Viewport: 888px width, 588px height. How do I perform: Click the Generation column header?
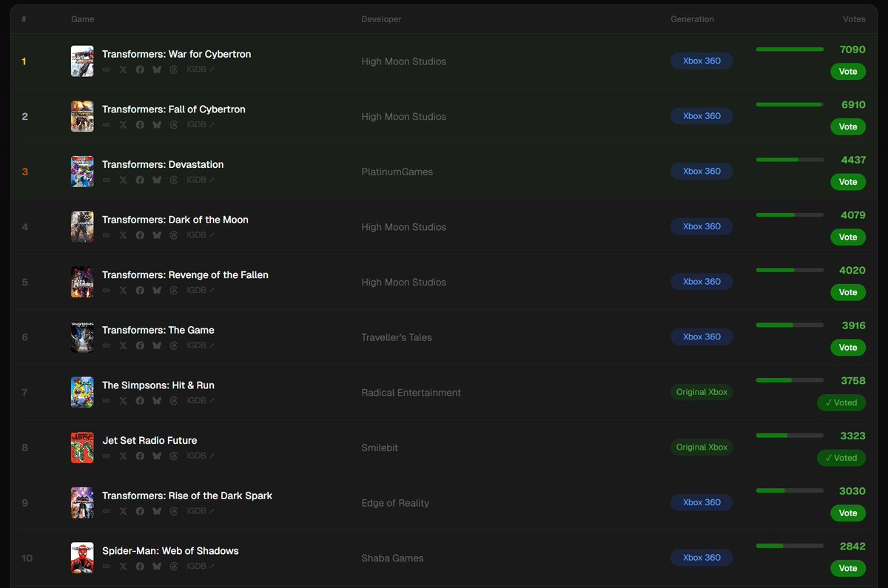[693, 19]
